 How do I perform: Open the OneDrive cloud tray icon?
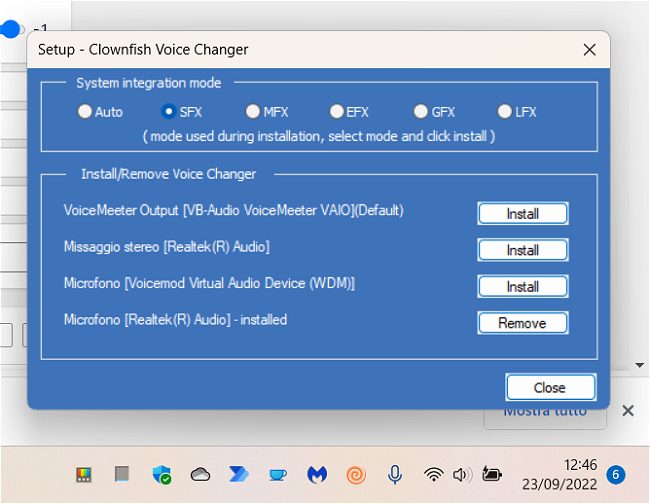200,475
